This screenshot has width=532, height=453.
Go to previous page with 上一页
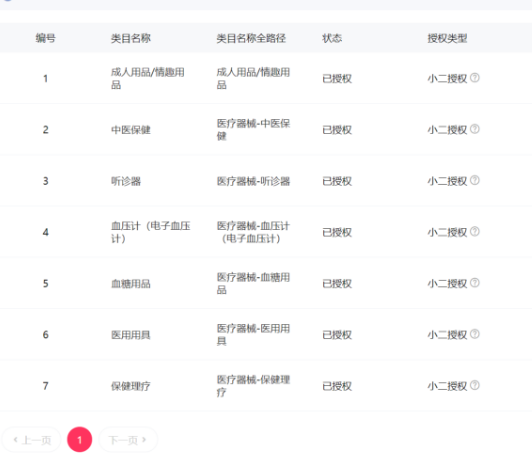32,440
